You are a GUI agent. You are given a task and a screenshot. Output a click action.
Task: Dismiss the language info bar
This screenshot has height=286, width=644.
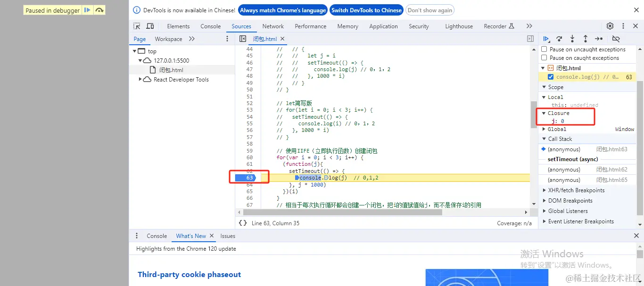(636, 10)
